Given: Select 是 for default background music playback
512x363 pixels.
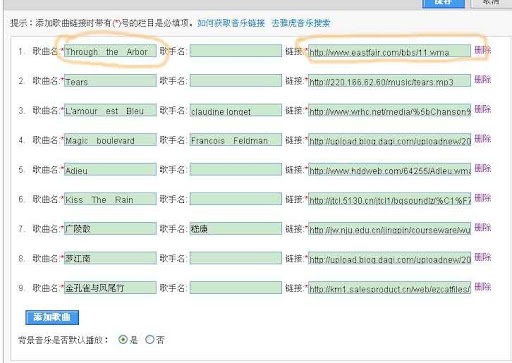Looking at the screenshot, I should coord(123,340).
